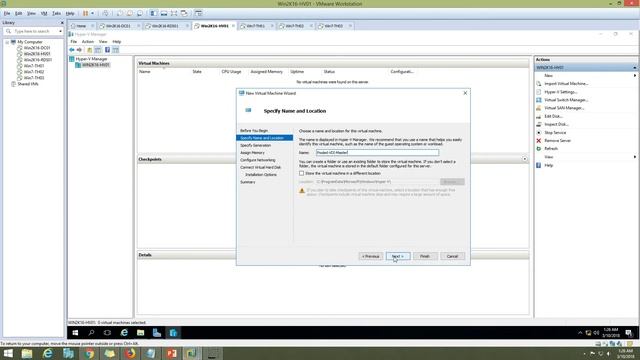Click the manage snapshots toolbar icon
The width and height of the screenshot is (640, 360).
coord(140,13)
